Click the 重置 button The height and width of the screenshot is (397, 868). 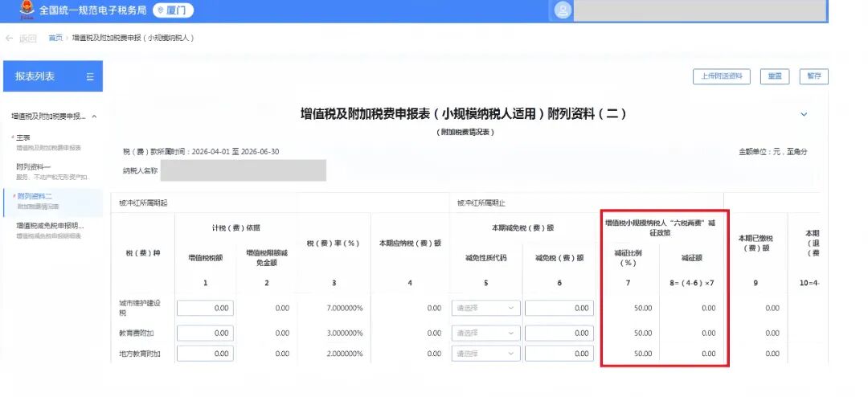pos(775,76)
